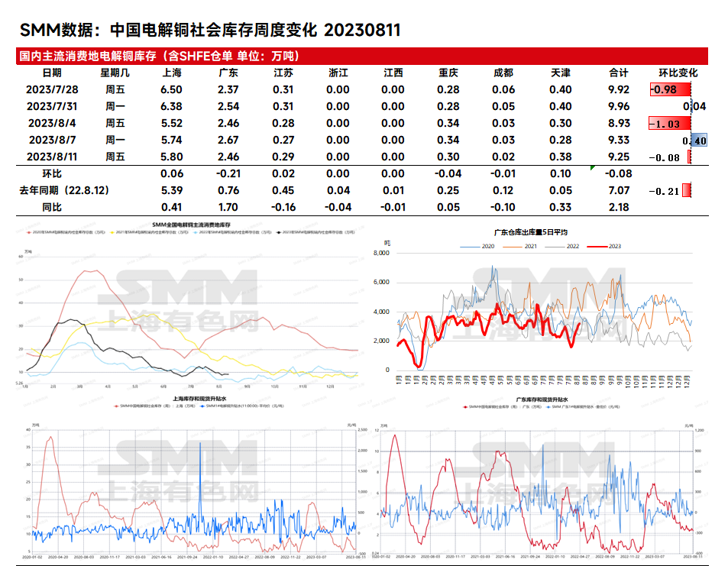Click the '6,000' axis label in outflow chart

pos(381,282)
